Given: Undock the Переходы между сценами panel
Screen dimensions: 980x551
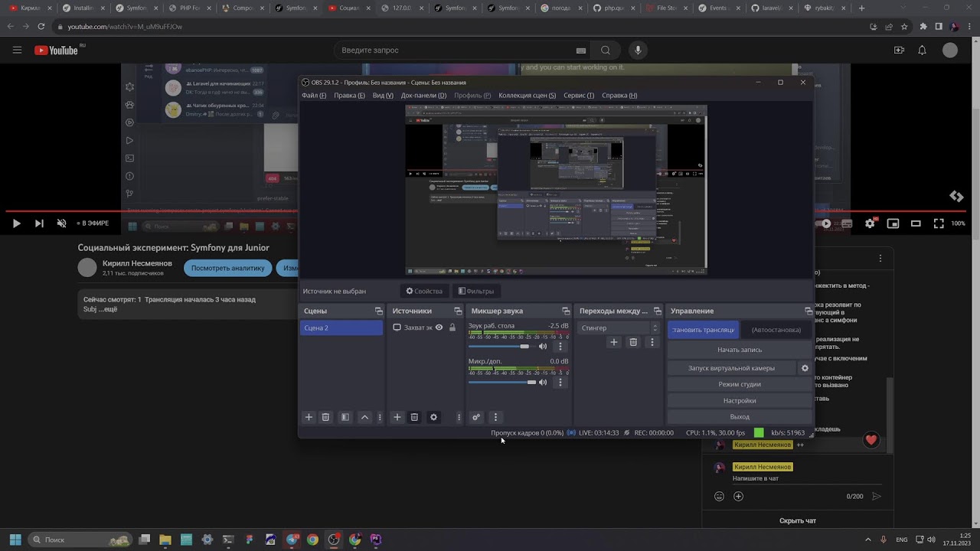Looking at the screenshot, I should tap(657, 311).
